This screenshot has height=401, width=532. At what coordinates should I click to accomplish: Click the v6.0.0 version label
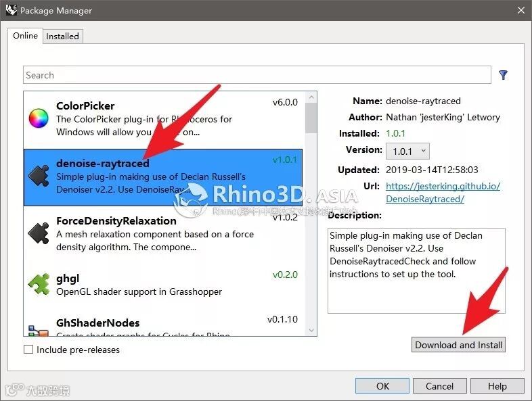click(x=285, y=102)
